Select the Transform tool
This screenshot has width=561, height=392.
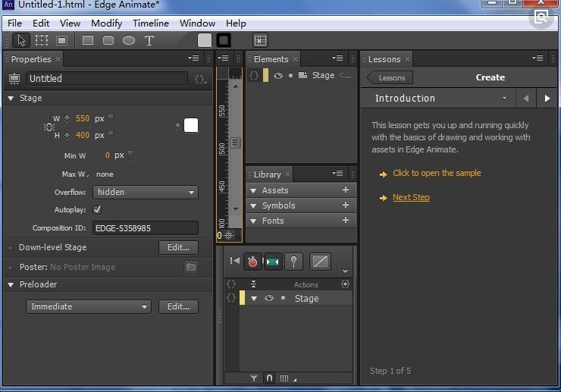click(42, 40)
